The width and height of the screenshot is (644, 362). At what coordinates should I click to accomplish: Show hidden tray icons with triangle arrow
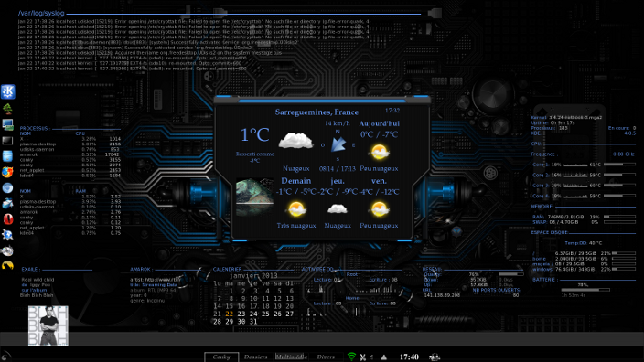click(383, 357)
